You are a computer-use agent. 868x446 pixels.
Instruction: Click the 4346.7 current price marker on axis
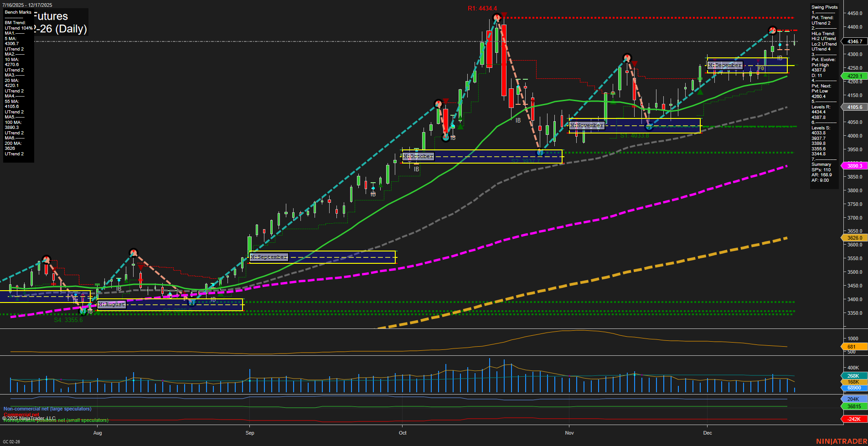coord(854,42)
